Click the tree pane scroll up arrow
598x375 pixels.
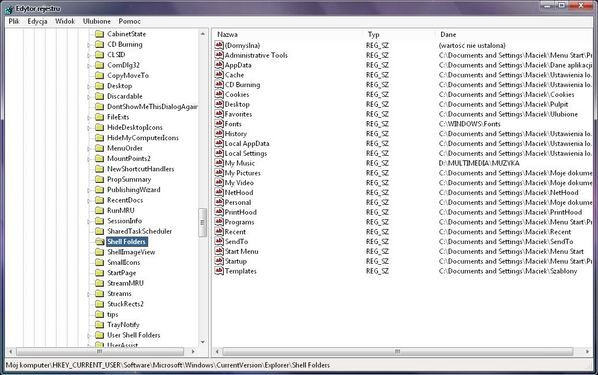click(x=203, y=34)
